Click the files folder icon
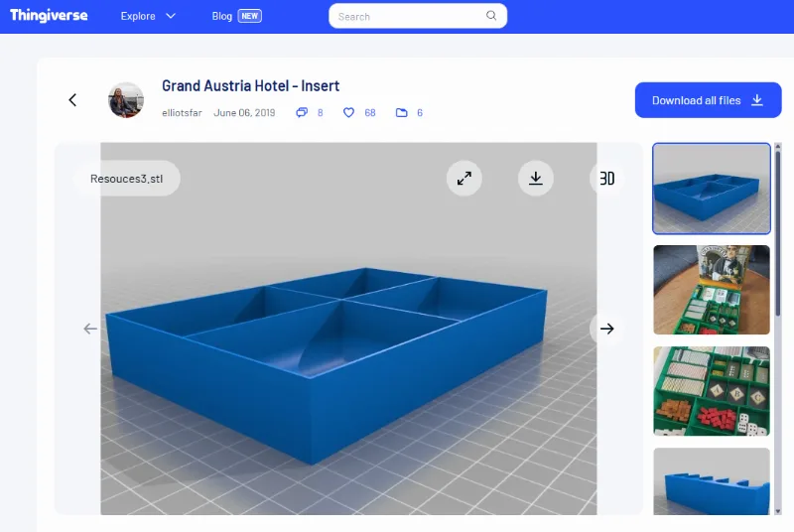This screenshot has width=794, height=532. [402, 112]
